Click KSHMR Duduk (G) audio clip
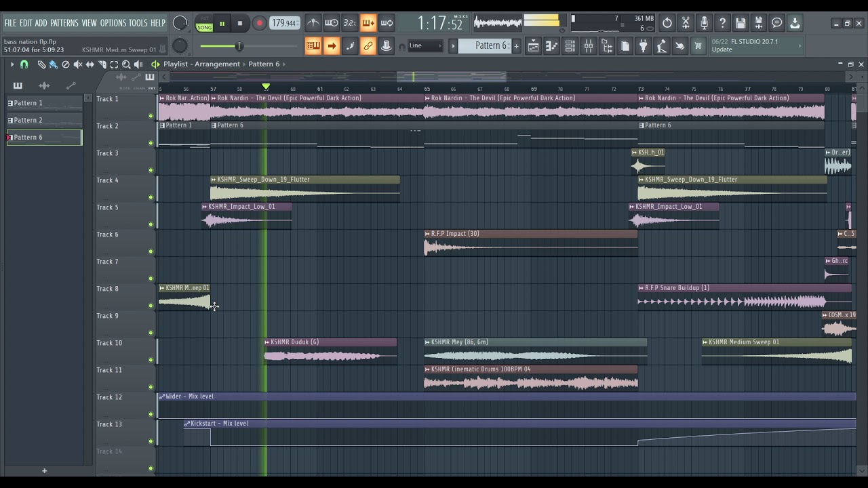The height and width of the screenshot is (488, 868). tap(330, 351)
